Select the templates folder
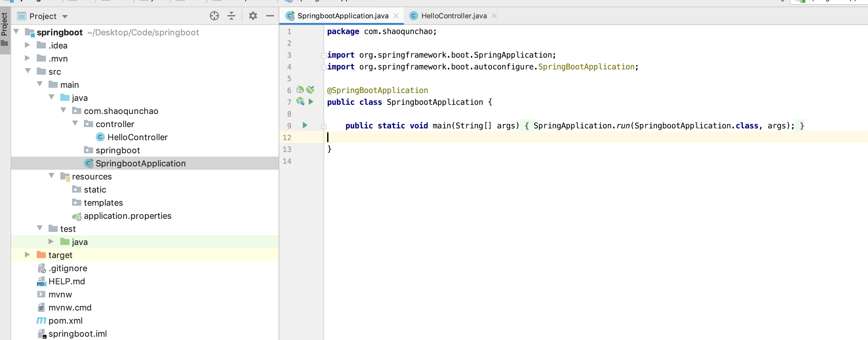The width and height of the screenshot is (868, 340). [x=103, y=203]
